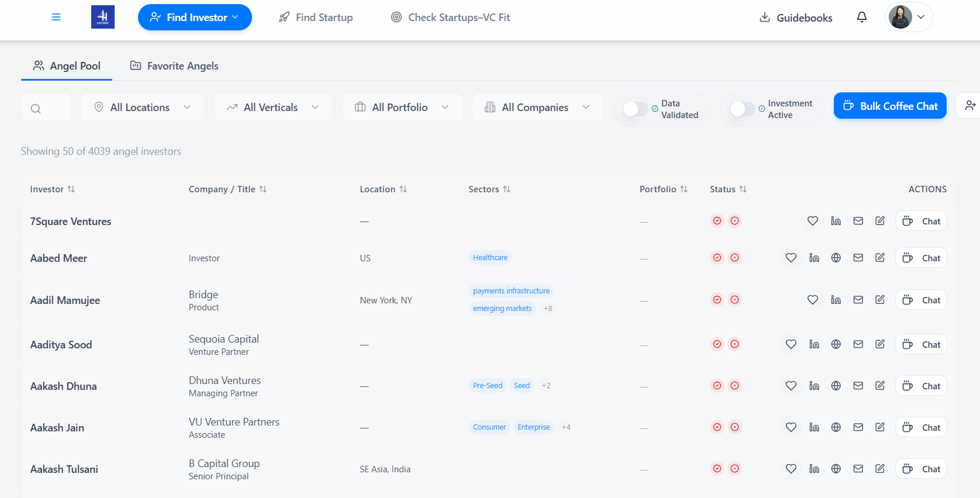Screen dimensions: 980x498
Task: Edit Aakash Jain's record with pencil icon
Action: pyautogui.click(x=880, y=427)
